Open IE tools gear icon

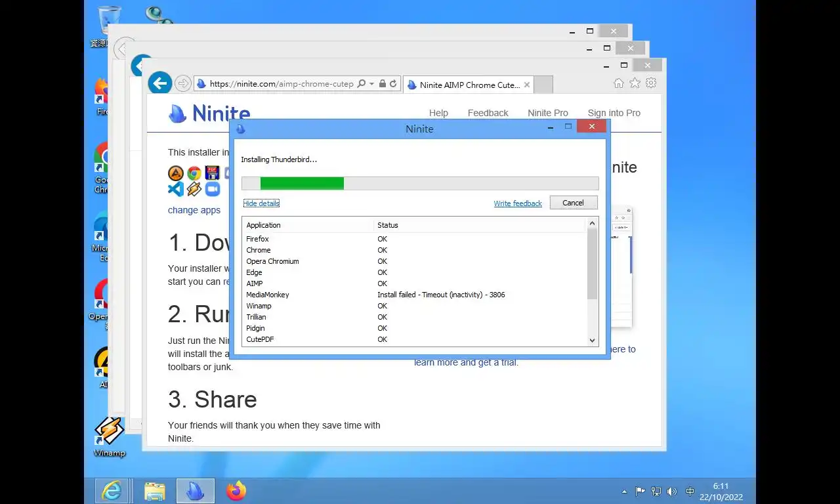651,83
